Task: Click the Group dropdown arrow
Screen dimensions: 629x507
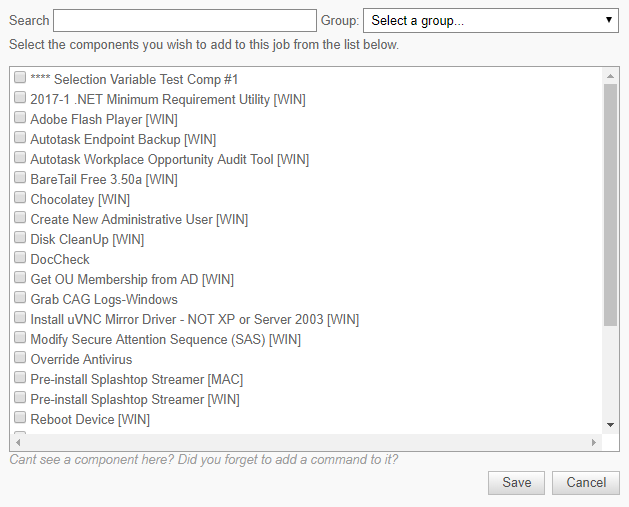Action: coord(609,20)
